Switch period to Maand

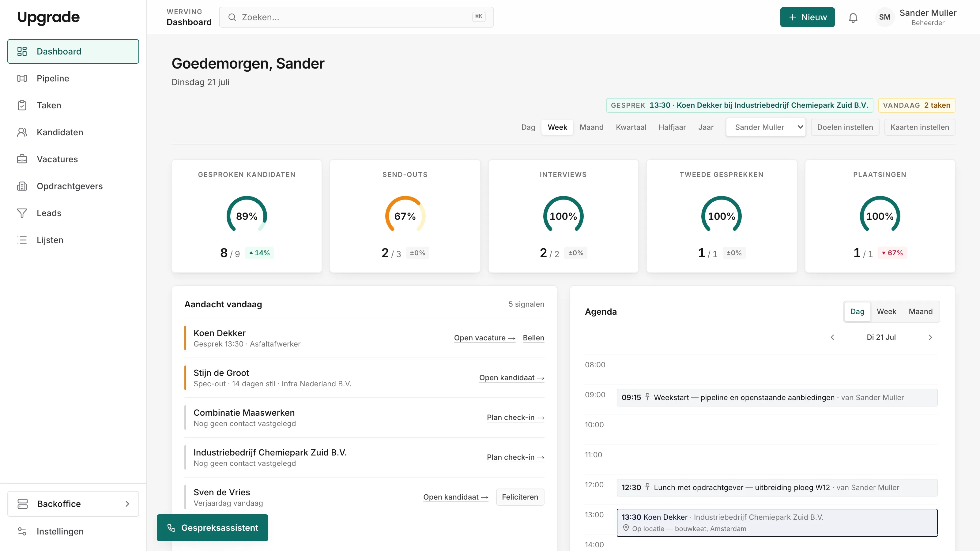(x=592, y=127)
